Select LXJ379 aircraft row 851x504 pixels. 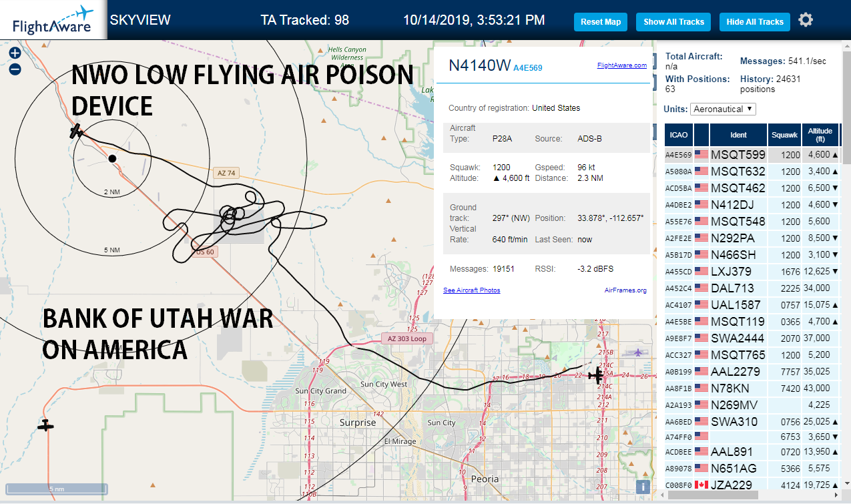pyautogui.click(x=752, y=272)
